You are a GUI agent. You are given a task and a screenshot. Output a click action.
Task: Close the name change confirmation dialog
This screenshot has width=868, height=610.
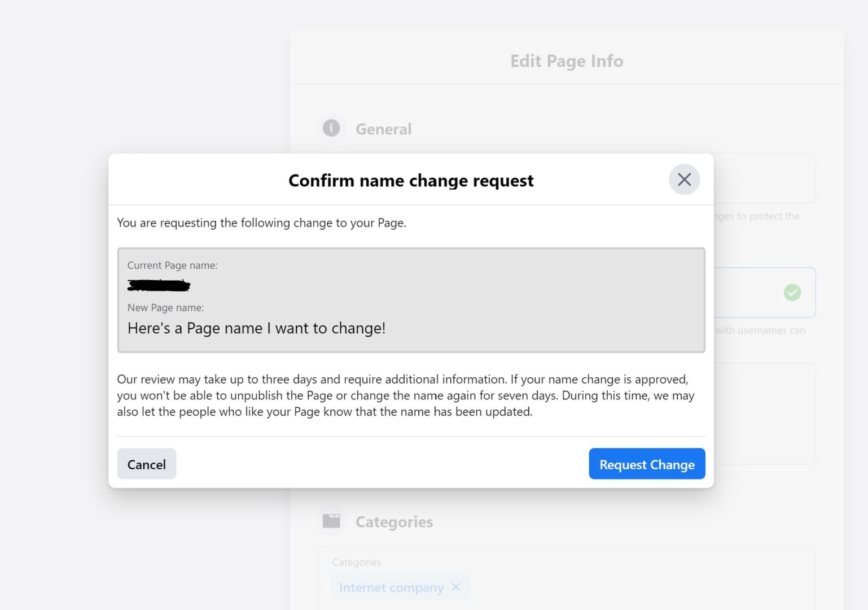[684, 180]
